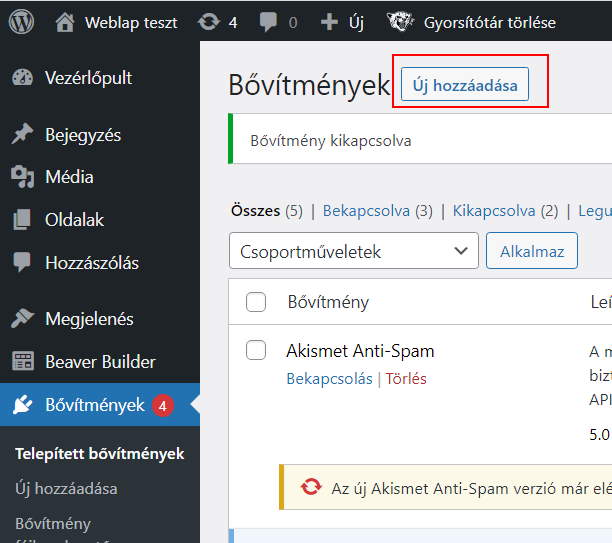The image size is (612, 543).
Task: Click the Akismet Anti-Spam plugin name
Action: pos(360,351)
